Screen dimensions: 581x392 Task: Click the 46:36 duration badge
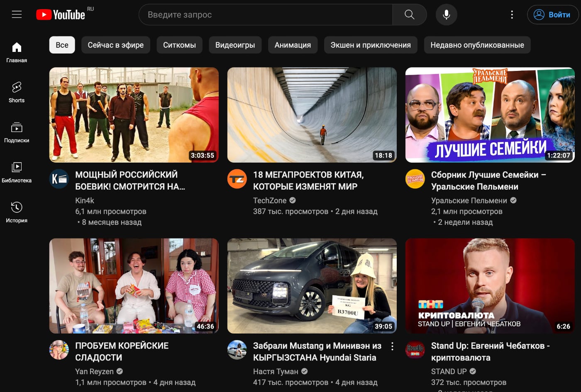[x=205, y=326]
